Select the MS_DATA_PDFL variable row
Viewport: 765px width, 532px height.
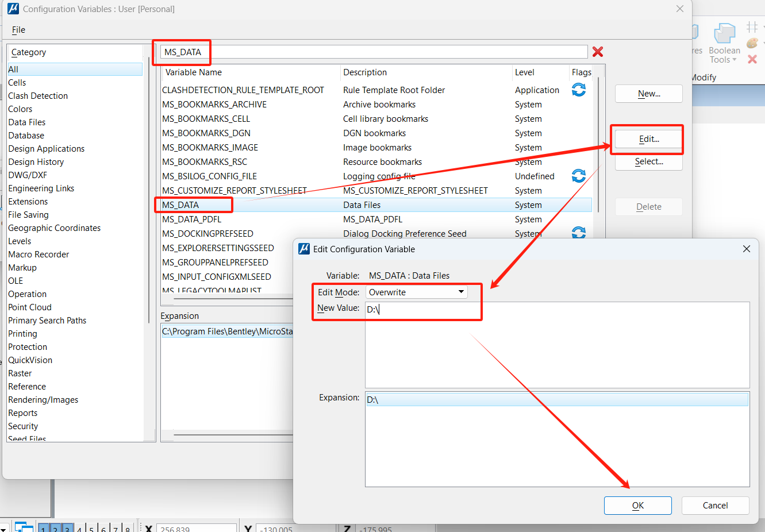pos(376,219)
